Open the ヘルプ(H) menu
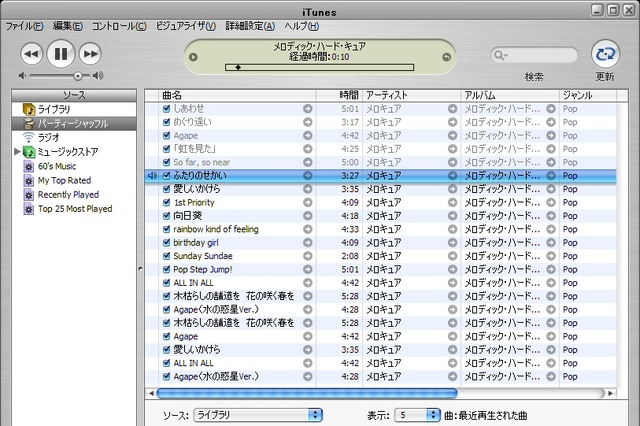The height and width of the screenshot is (426, 640). coord(302,26)
